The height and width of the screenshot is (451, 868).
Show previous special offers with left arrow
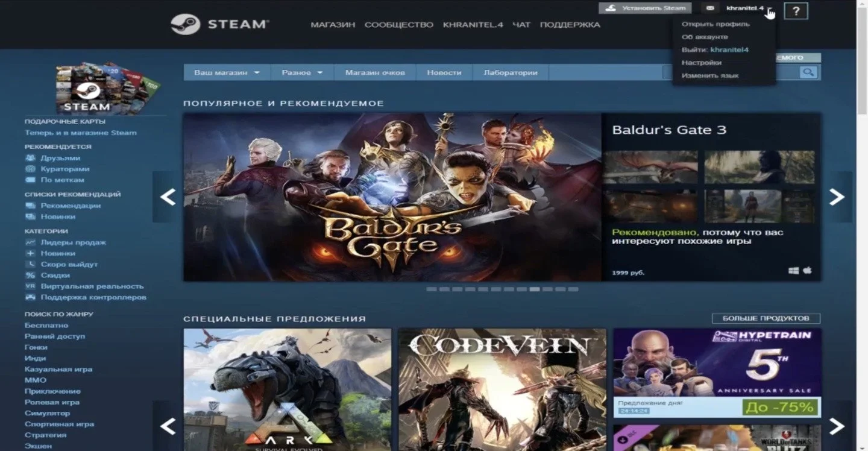coord(167,426)
